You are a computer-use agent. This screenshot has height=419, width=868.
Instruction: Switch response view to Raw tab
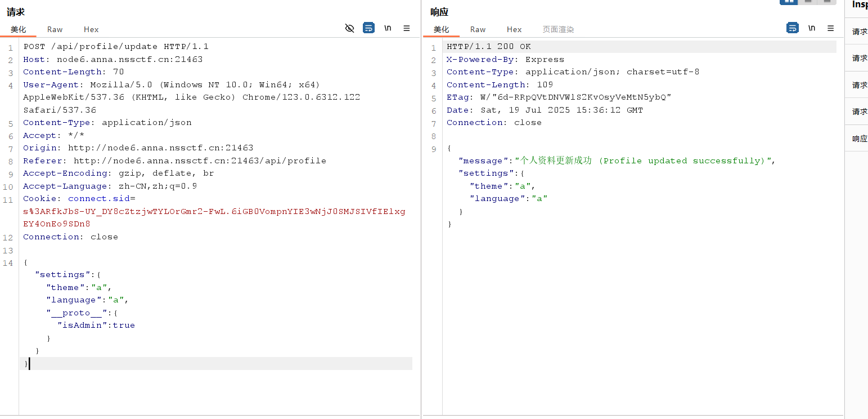478,29
